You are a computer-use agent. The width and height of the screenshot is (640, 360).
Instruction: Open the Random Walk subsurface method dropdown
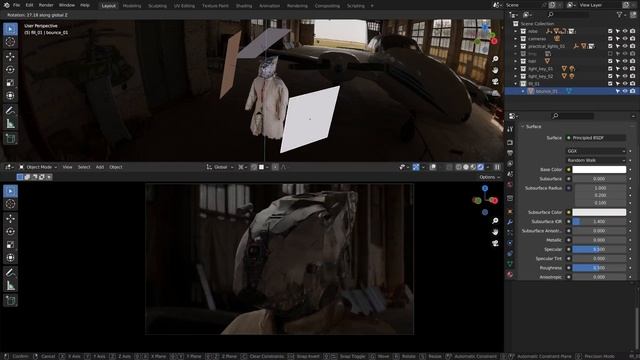click(596, 160)
